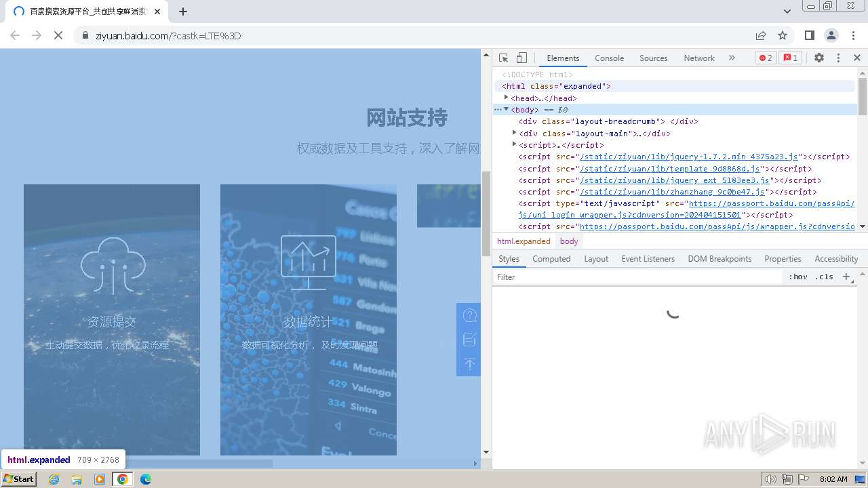Screen dimensions: 868x488
Task: Select the Elements tab
Action: tap(563, 58)
